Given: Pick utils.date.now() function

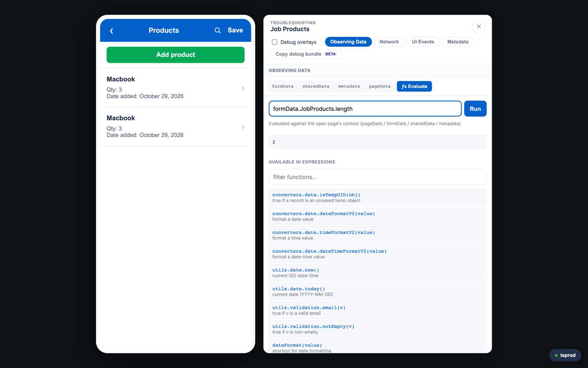Looking at the screenshot, I should pyautogui.click(x=378, y=273).
